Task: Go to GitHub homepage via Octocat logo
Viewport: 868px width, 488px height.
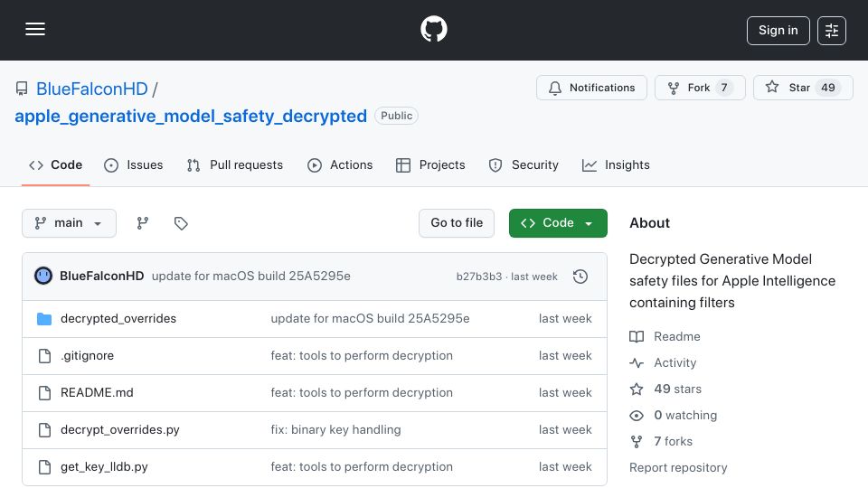Action: tap(433, 29)
